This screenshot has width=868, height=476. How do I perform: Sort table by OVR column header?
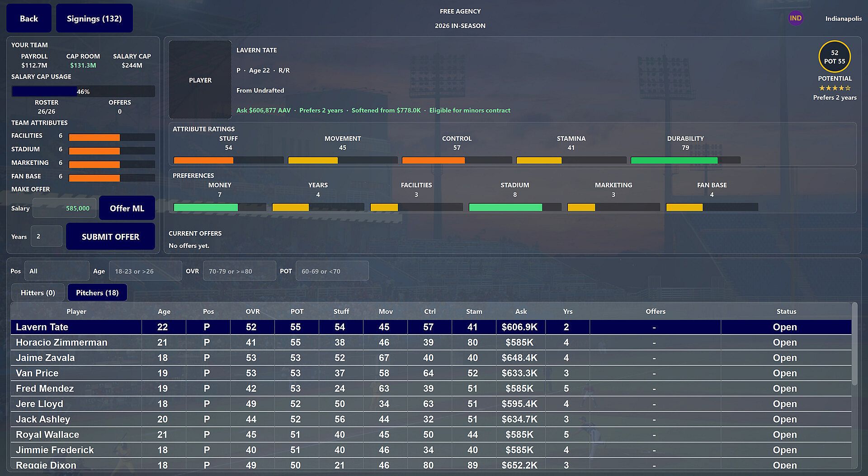252,311
